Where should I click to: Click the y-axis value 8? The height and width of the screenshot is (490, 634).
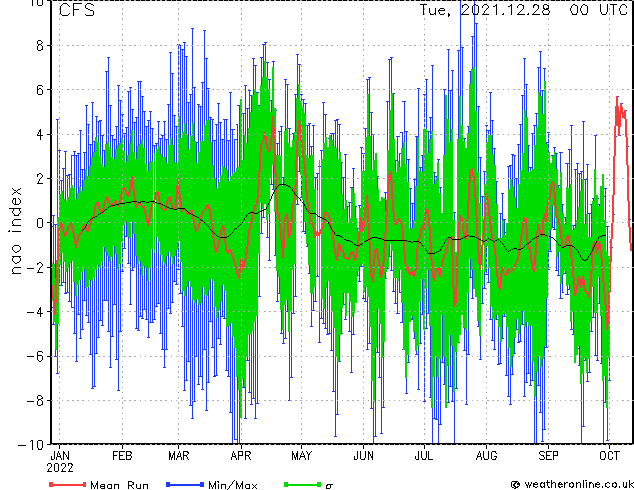tap(40, 46)
